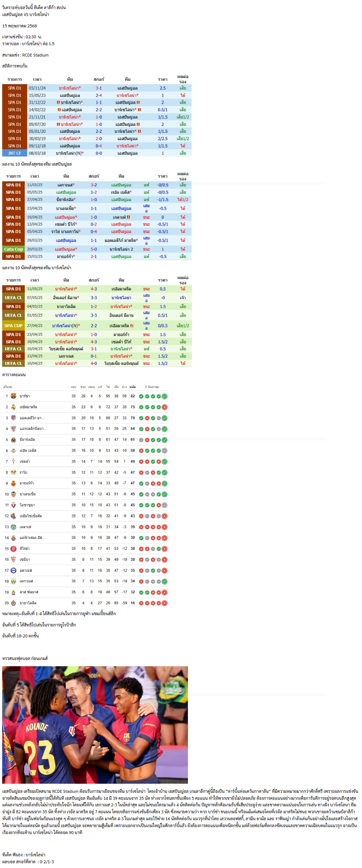The height and width of the screenshot is (868, 362).
Task: Click the 'ทรรศนะฟุตบอล ก่อนเกมส์' heading
Action: 25,659
